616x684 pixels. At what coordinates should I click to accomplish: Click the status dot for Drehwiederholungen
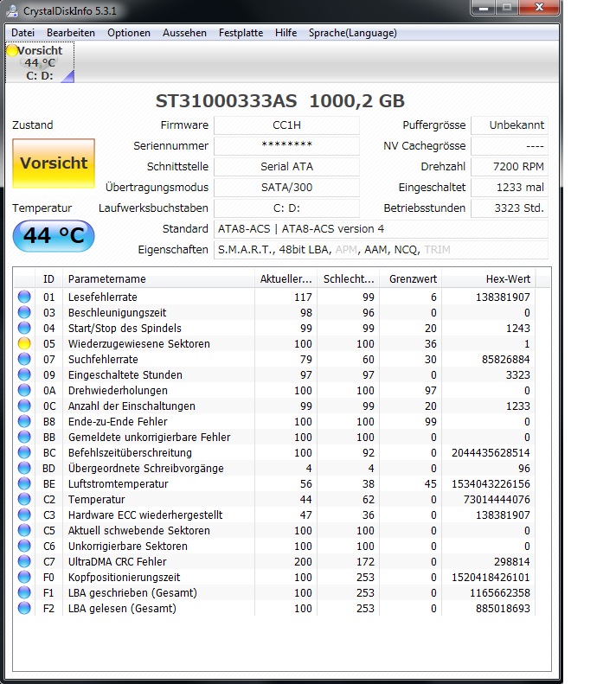(24, 390)
